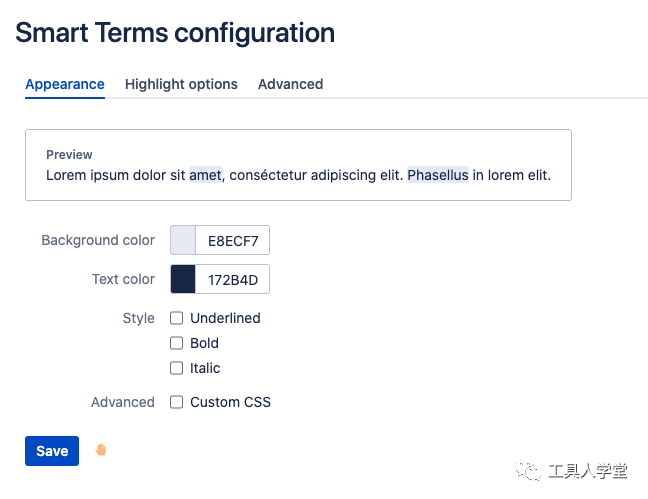Click the highlighted term 'Phasellus' in preview

click(x=438, y=175)
